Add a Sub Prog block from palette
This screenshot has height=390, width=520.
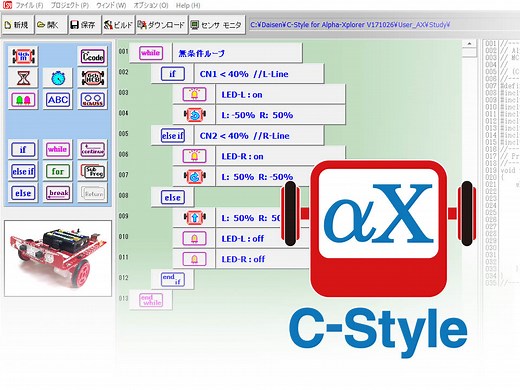point(92,171)
